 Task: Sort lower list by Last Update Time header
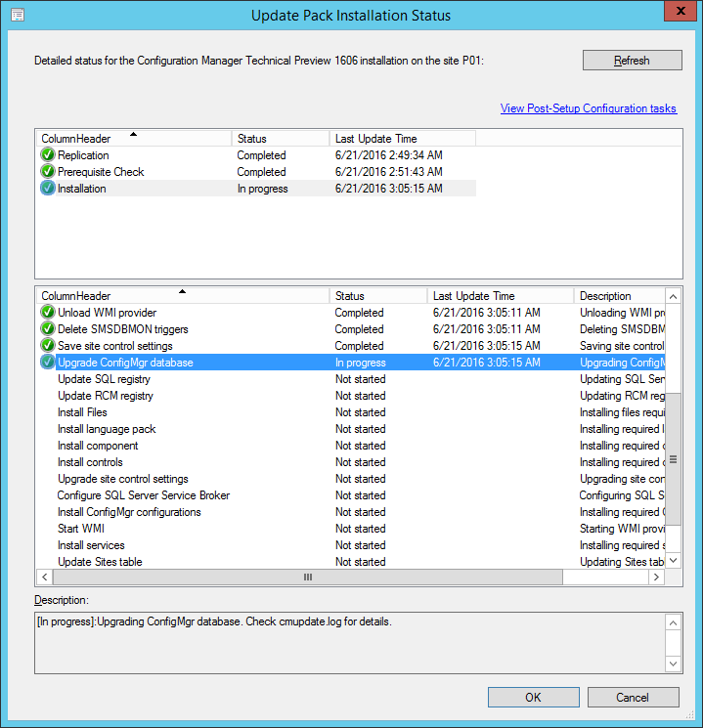click(501, 296)
